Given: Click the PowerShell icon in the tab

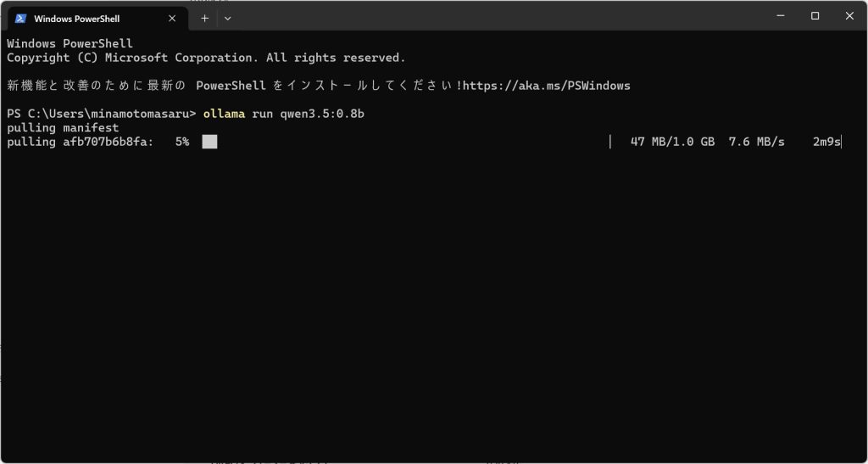Looking at the screenshot, I should pos(20,19).
